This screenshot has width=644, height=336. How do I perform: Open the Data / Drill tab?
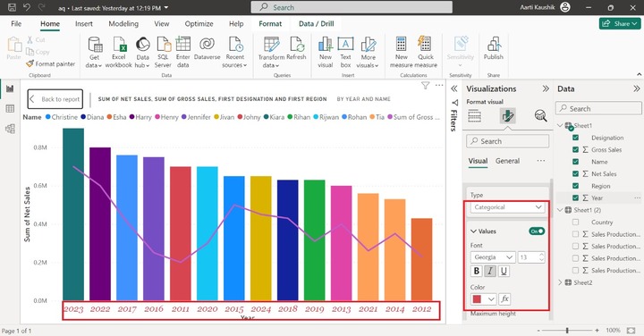(x=317, y=24)
